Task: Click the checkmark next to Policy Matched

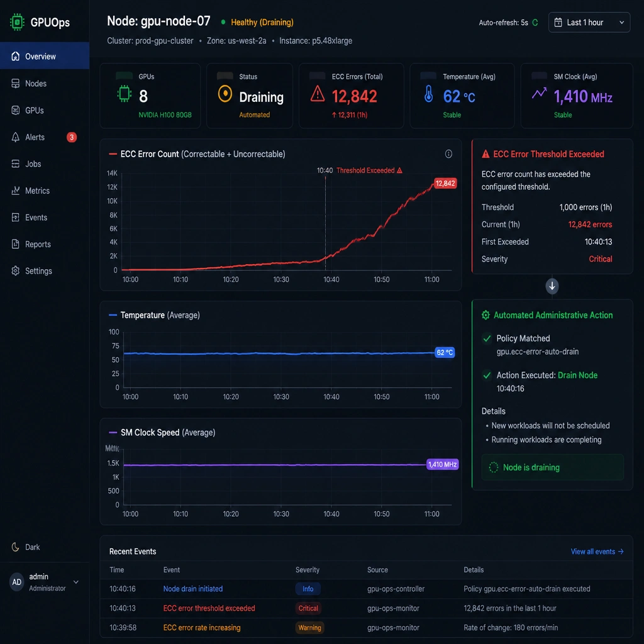Action: pos(487,338)
